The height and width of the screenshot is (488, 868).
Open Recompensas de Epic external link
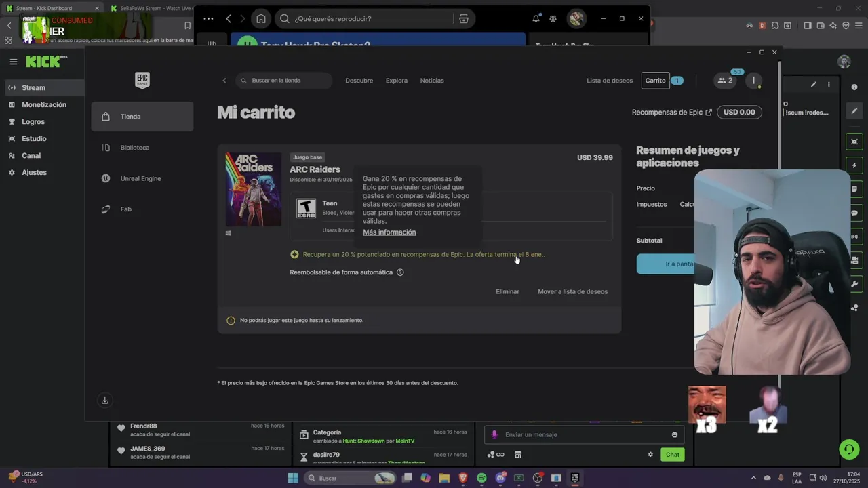tap(671, 113)
